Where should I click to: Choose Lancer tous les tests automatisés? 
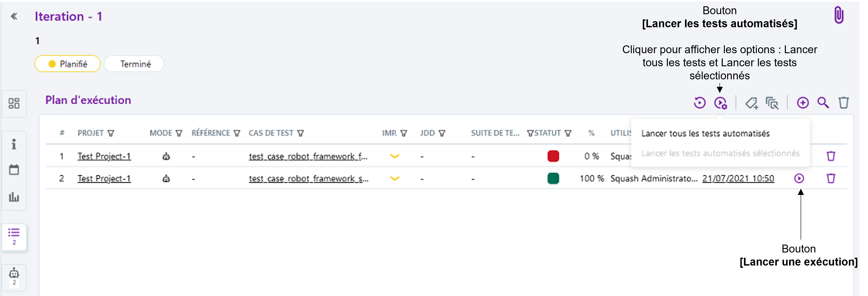click(705, 133)
